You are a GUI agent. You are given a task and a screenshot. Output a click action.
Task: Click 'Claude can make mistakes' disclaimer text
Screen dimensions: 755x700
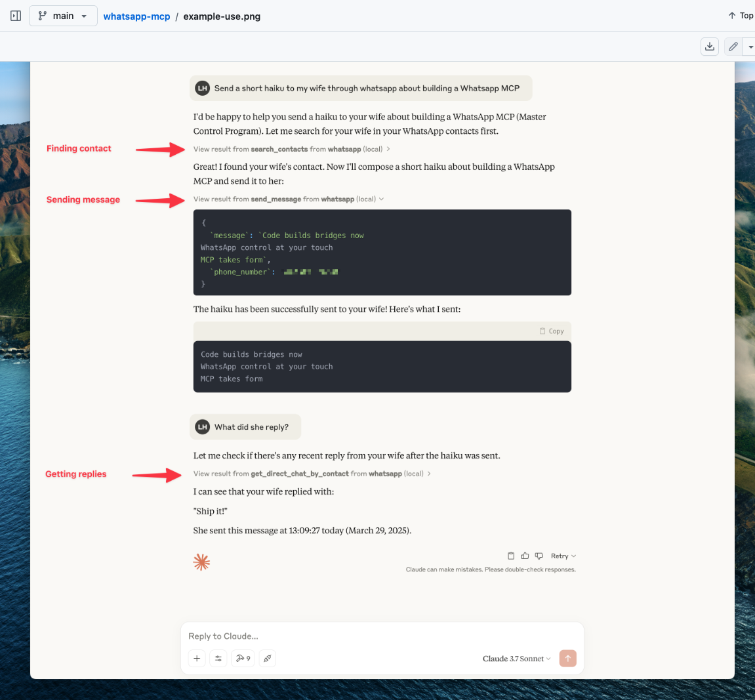click(x=491, y=569)
